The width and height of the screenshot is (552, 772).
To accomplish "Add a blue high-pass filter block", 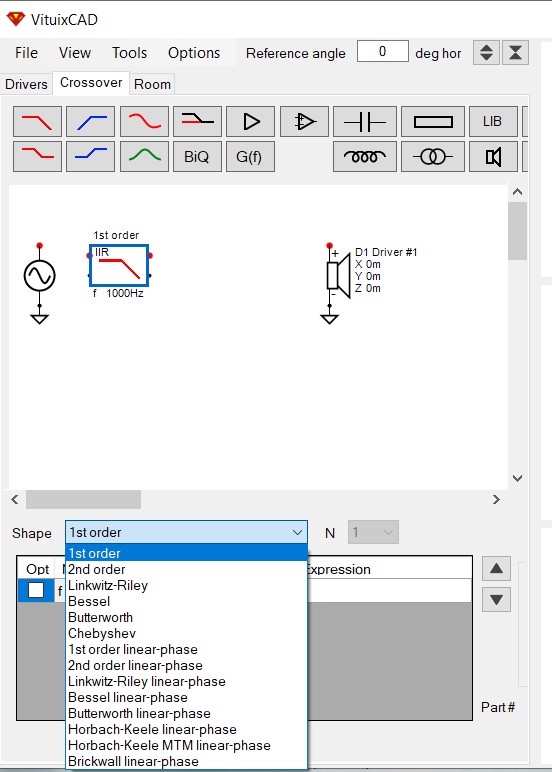I will point(91,121).
